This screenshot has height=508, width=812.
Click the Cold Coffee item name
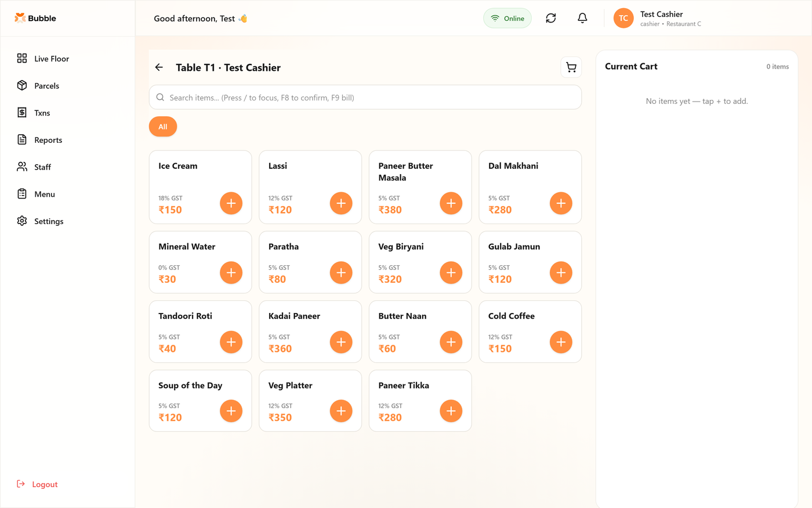point(511,316)
